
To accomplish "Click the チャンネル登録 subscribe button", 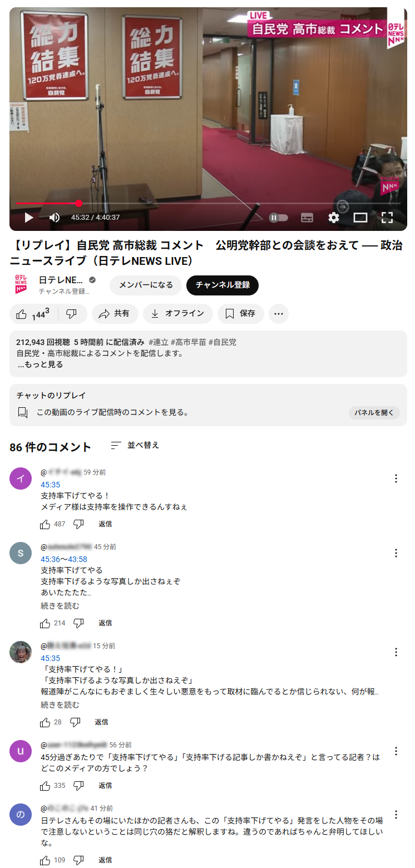I will [x=223, y=285].
